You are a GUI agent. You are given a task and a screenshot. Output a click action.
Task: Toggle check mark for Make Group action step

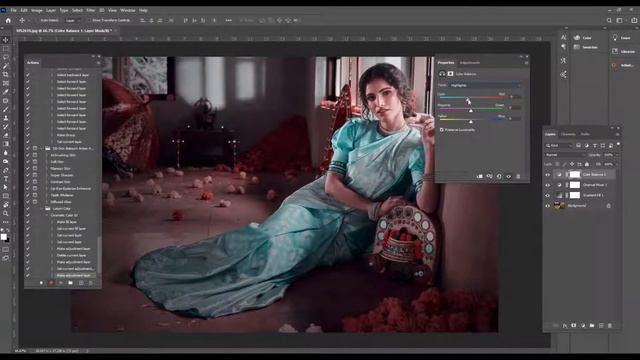[x=28, y=135]
